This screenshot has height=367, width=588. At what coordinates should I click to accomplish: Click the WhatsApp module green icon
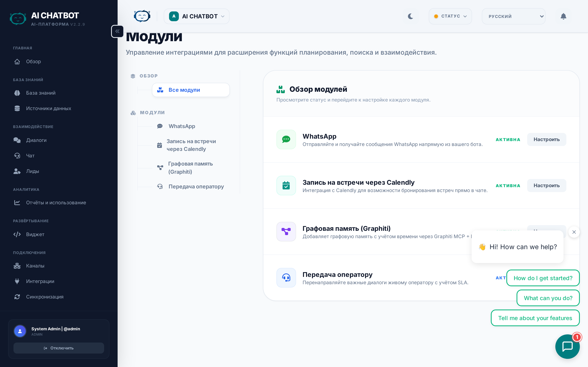286,139
